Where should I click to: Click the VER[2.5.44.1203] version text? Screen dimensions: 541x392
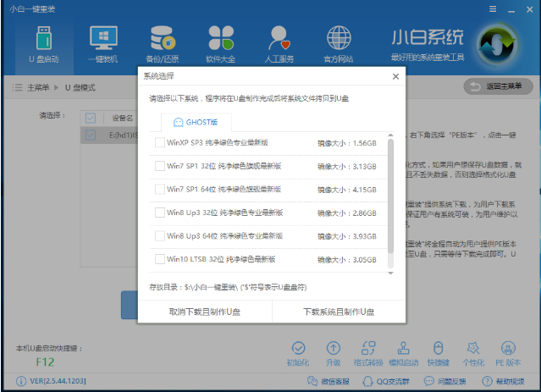[58, 381]
